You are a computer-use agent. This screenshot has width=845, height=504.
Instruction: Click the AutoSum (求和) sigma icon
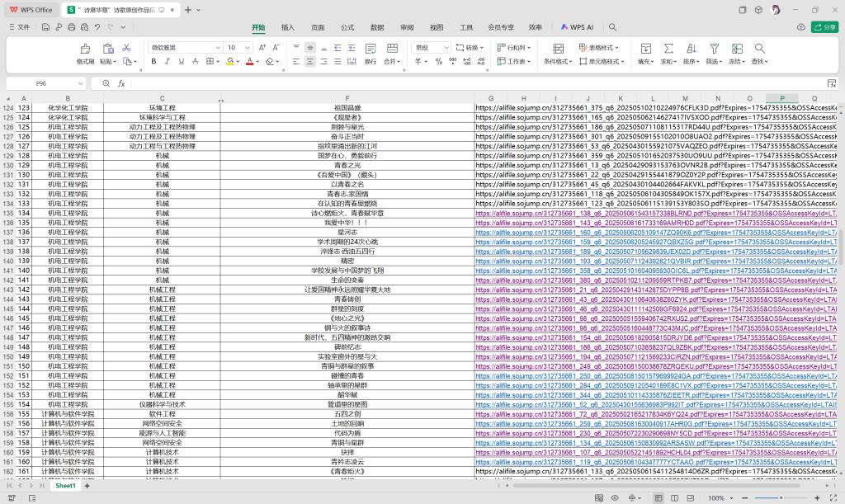click(668, 49)
